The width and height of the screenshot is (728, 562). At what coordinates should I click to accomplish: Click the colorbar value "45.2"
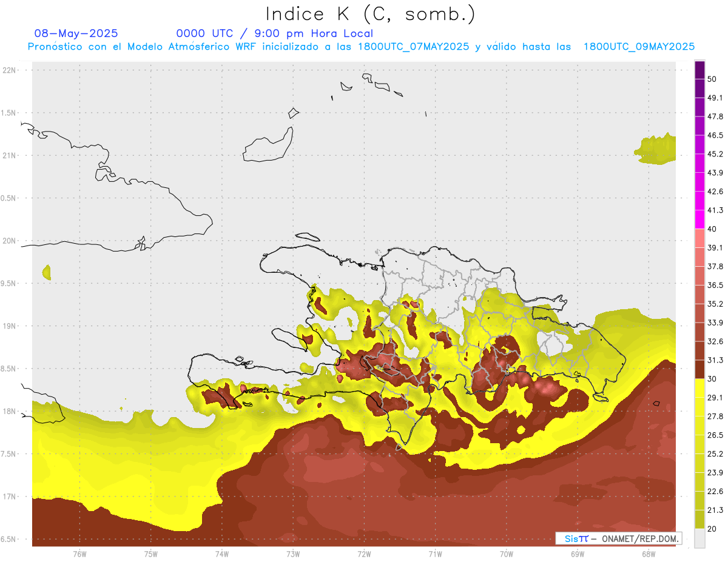coord(715,154)
